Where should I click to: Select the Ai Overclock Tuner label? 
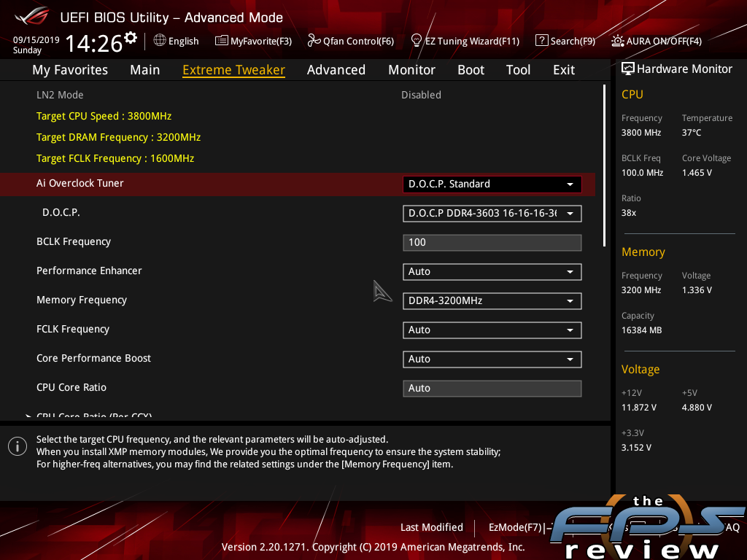pyautogui.click(x=80, y=183)
